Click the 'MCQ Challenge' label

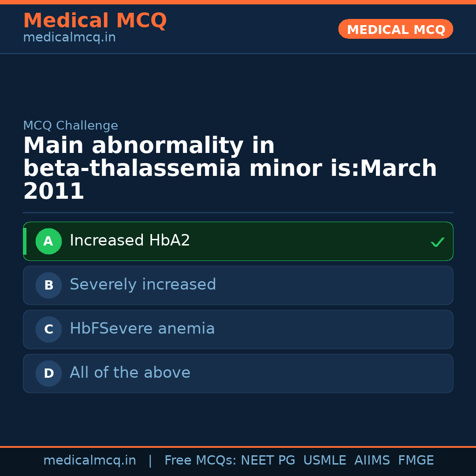[x=71, y=126]
